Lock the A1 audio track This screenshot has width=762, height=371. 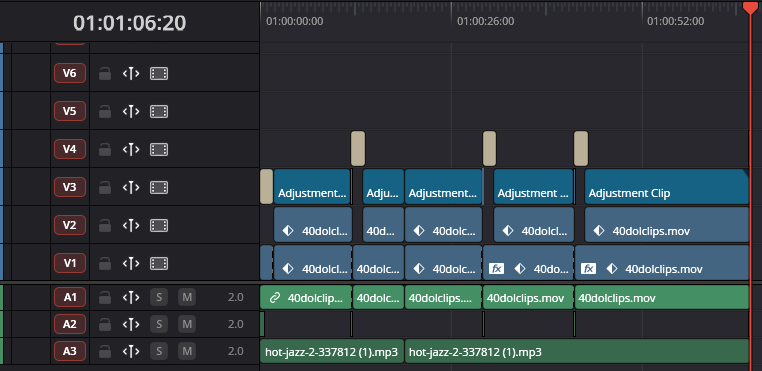pyautogui.click(x=104, y=297)
